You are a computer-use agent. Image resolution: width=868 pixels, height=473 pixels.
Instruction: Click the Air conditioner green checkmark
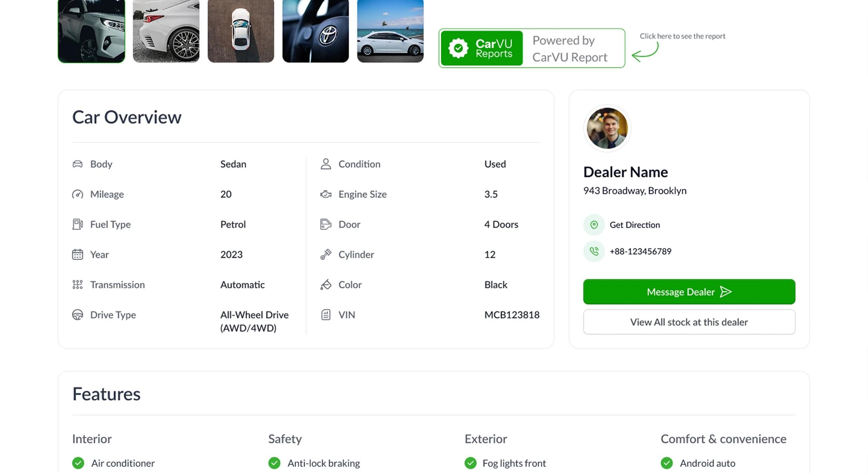pos(78,463)
